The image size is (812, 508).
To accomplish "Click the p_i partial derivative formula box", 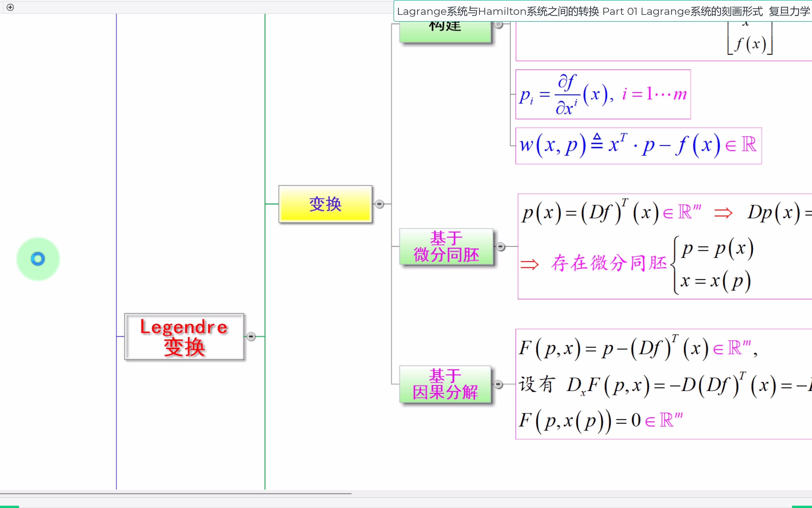I will tap(603, 94).
